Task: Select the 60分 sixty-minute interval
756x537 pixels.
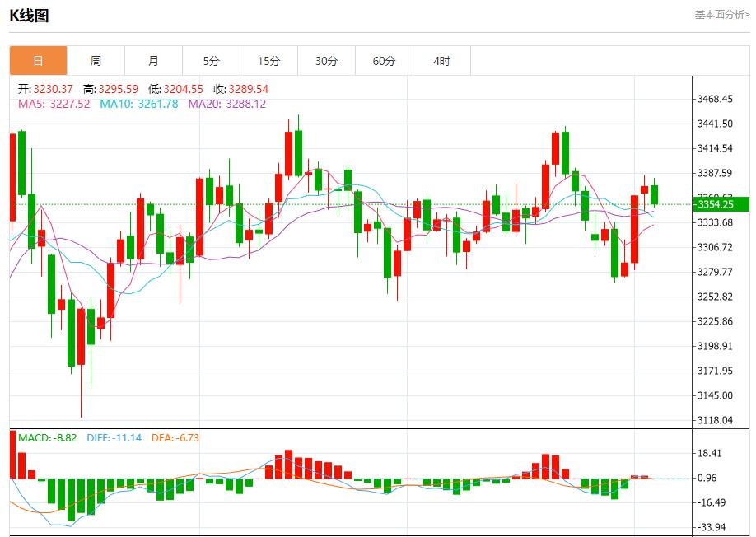Action: pos(385,60)
